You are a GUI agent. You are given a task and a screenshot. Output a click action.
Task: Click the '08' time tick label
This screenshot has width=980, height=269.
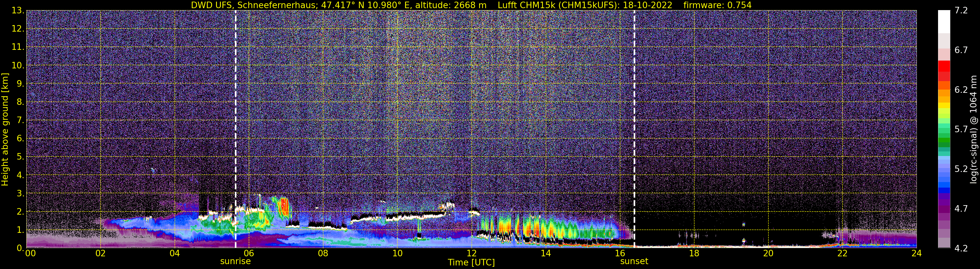[323, 253]
